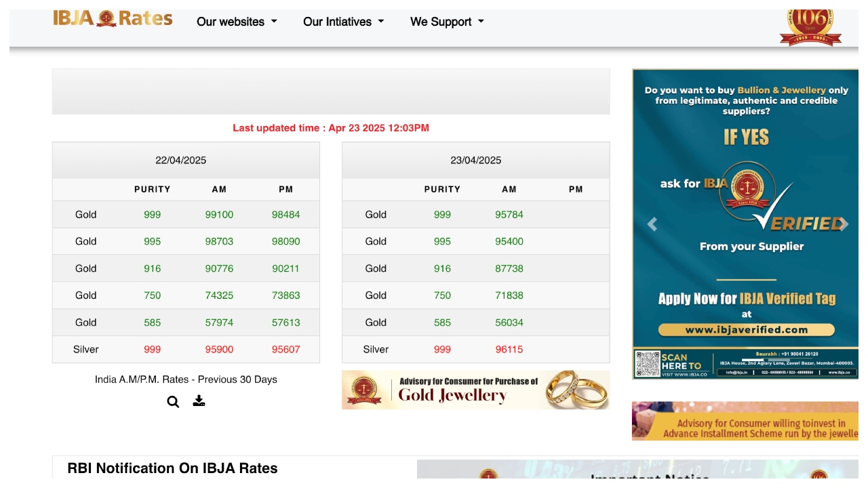
Task: Click the 106 years anniversary badge
Action: click(810, 27)
